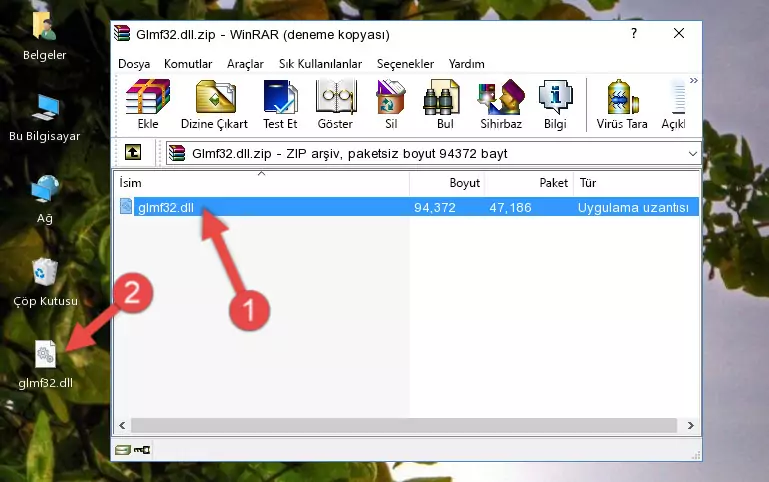Click the horizontal scrollbar right arrow
The image size is (769, 482).
tap(691, 425)
